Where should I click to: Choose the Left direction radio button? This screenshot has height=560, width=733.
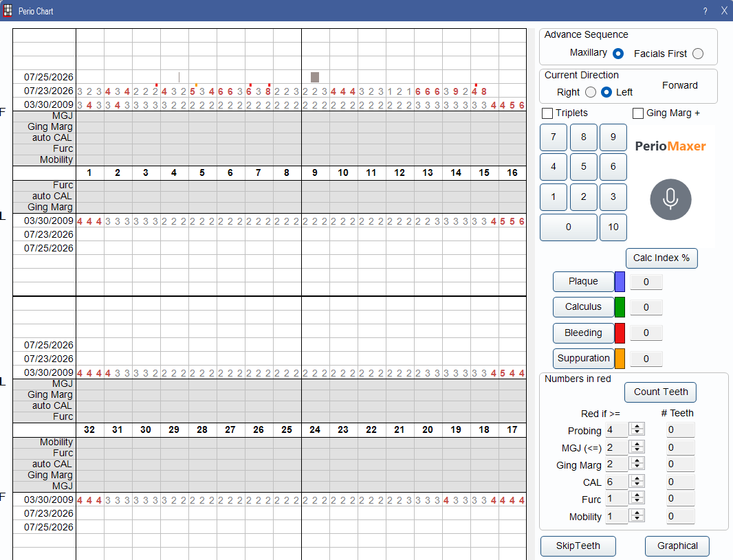coord(606,93)
